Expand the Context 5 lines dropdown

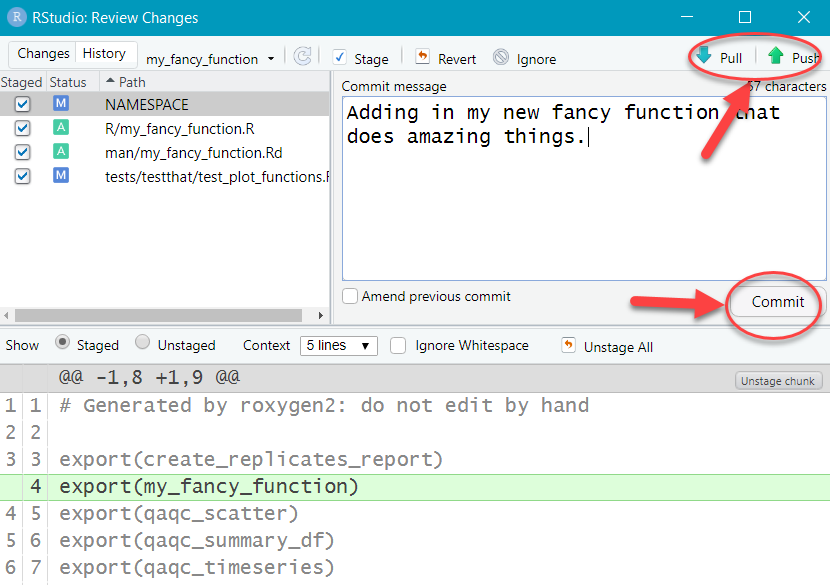click(338, 345)
